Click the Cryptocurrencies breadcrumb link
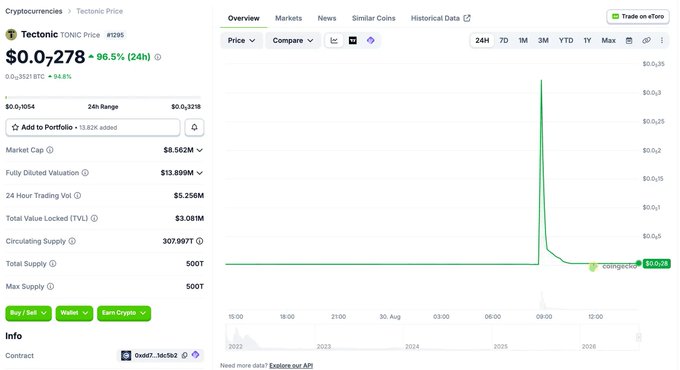The image size is (680, 370). coord(34,11)
